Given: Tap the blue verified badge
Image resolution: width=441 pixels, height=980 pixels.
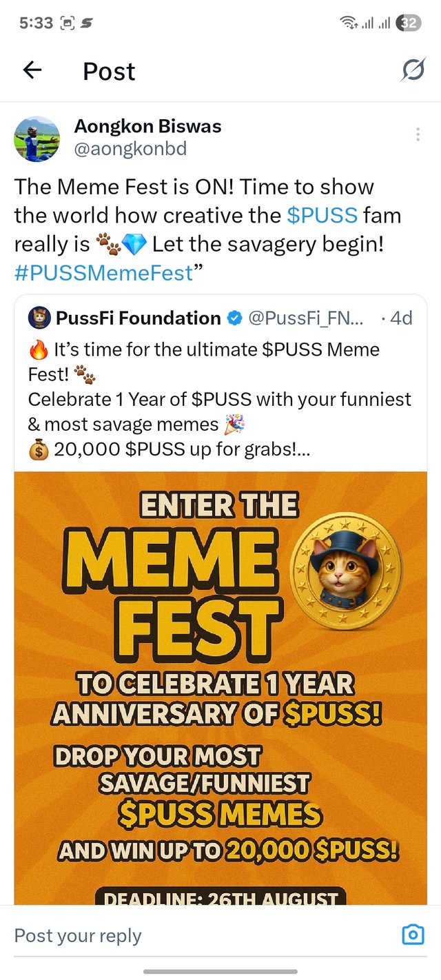Looking at the screenshot, I should click(235, 318).
